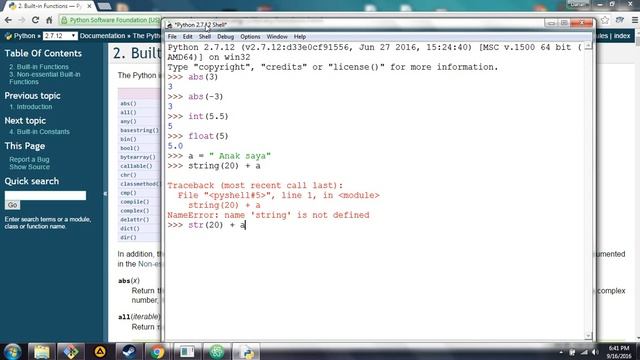Go to previous topic '1. Introduction'
This screenshot has width=640, height=360.
[x=31, y=107]
